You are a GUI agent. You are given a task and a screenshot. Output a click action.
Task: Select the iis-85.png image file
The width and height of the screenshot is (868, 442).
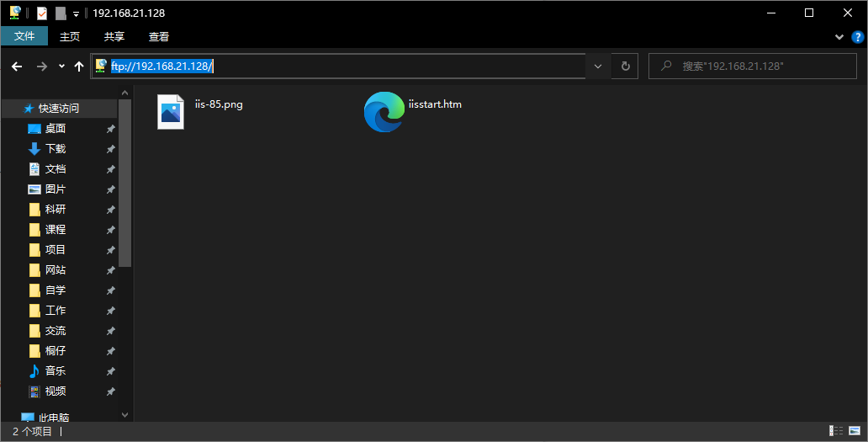pos(171,112)
